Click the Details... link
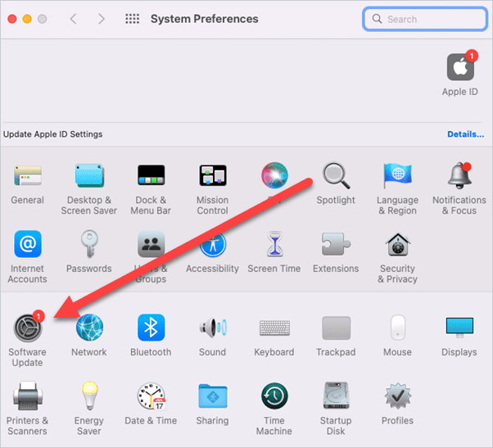Image resolution: width=493 pixels, height=448 pixels. (x=465, y=134)
